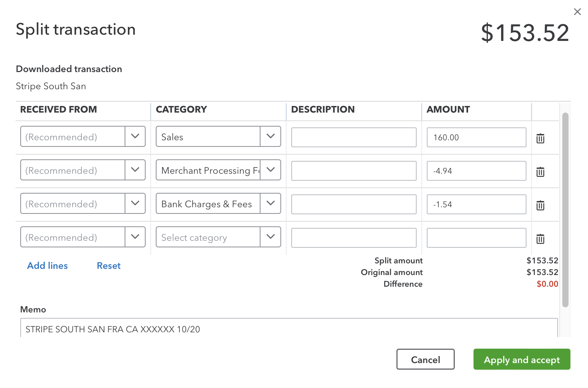Viewport: 588px width, 388px height.
Task: Click the Memo text field
Action: pyautogui.click(x=289, y=329)
